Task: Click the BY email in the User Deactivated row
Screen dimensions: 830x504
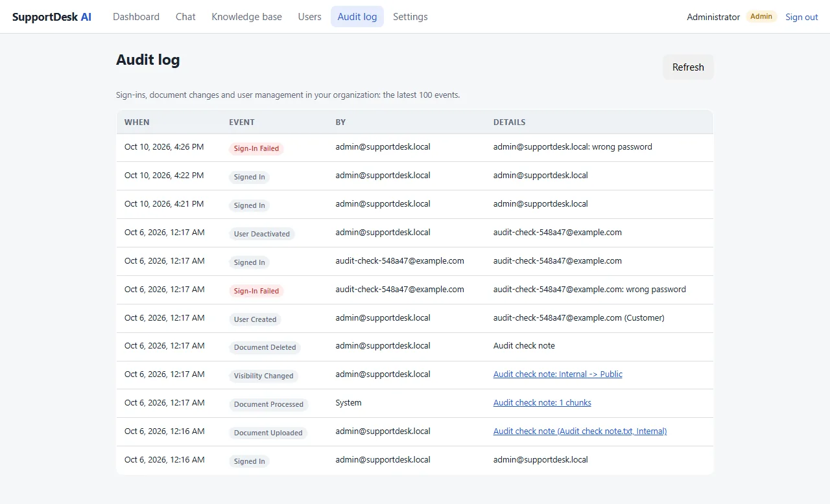Action: click(383, 233)
